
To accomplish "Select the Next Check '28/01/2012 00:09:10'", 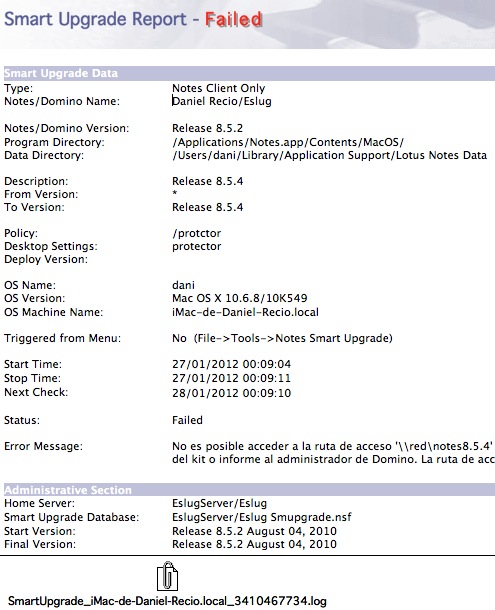I will click(x=232, y=393).
